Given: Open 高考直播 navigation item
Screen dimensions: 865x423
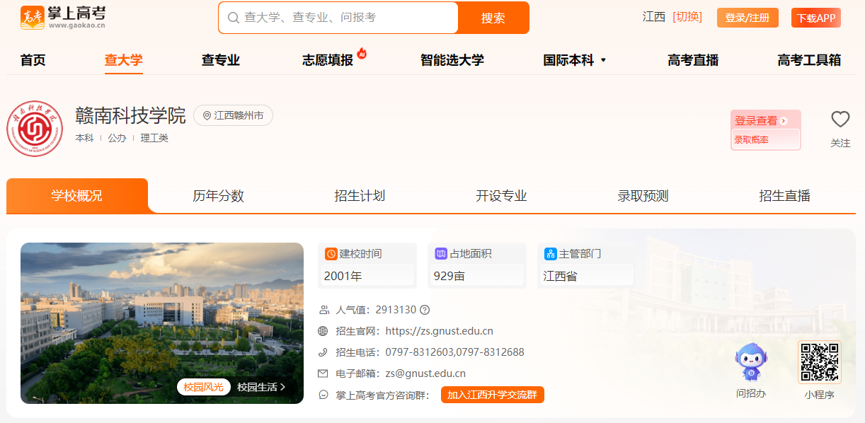Looking at the screenshot, I should tap(693, 60).
